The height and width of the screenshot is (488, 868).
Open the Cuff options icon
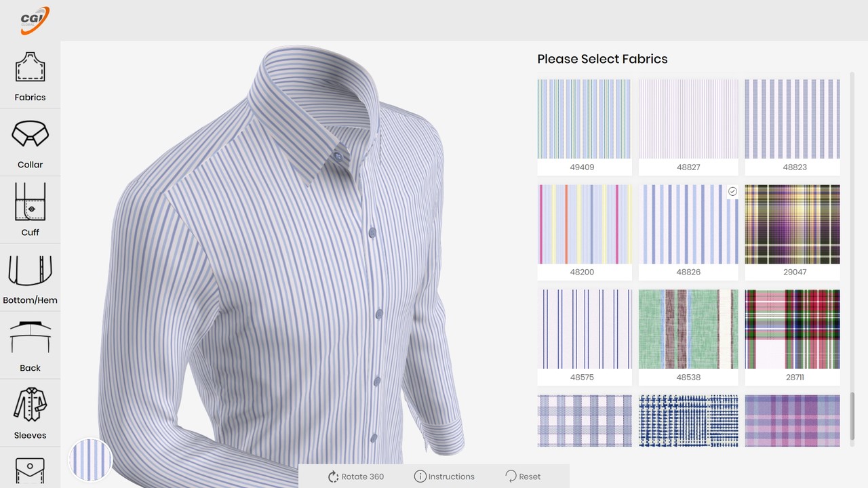(30, 202)
